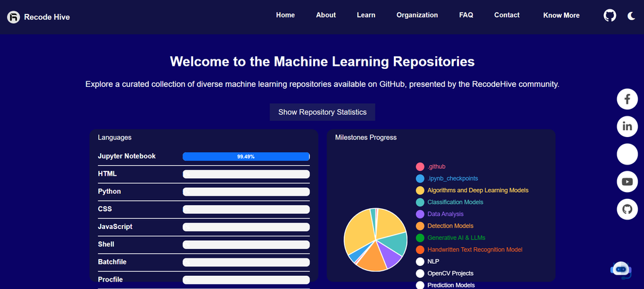Open the YouTube social sidebar icon

click(627, 181)
